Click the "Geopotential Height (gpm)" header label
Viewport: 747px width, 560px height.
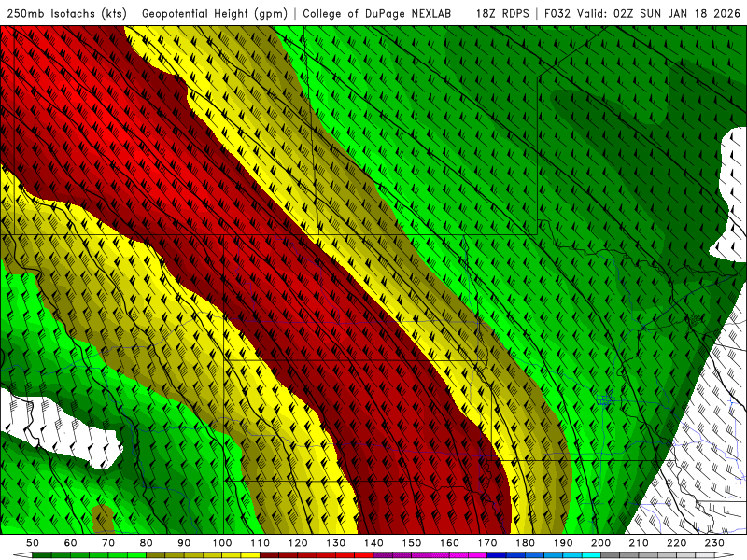pos(215,14)
